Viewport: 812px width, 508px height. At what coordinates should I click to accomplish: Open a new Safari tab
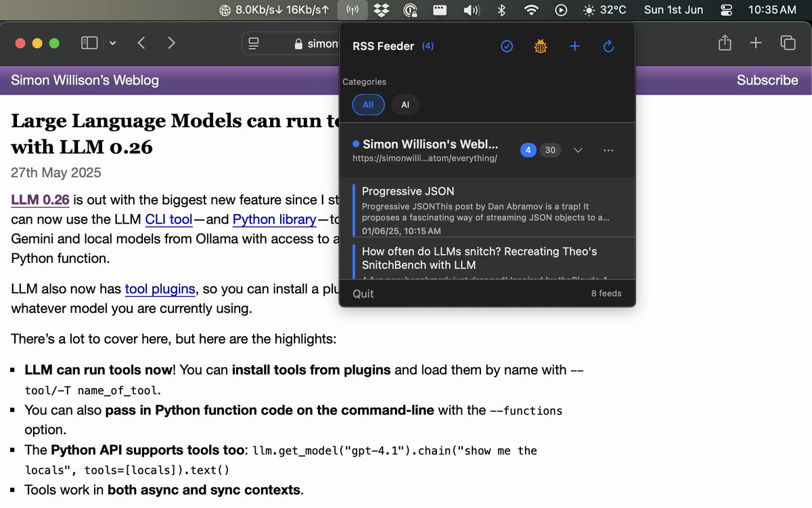tap(756, 43)
